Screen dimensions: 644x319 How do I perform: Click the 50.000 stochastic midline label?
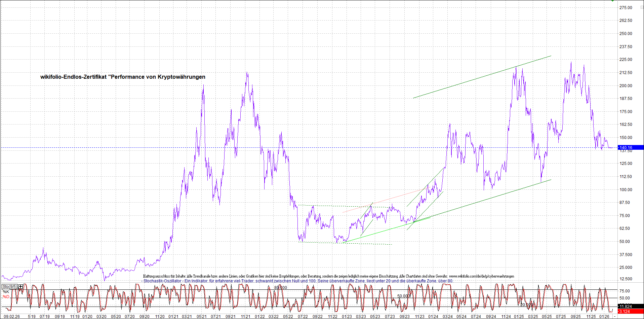[x=403, y=296]
